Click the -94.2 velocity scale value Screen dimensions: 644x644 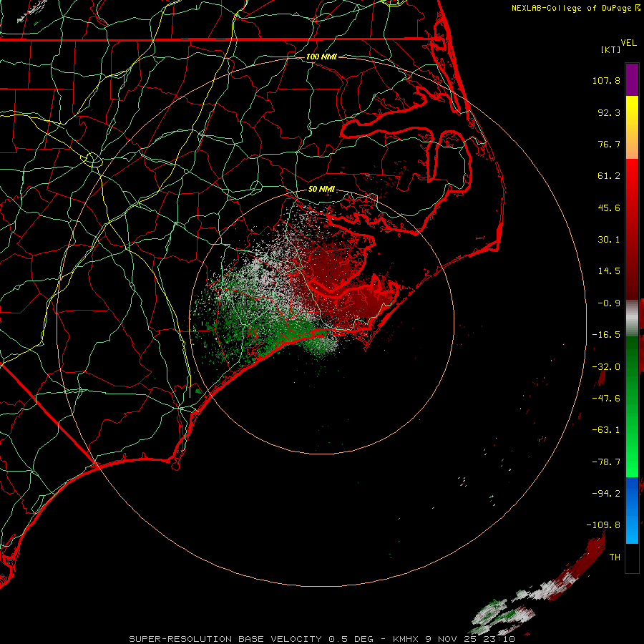click(x=606, y=494)
